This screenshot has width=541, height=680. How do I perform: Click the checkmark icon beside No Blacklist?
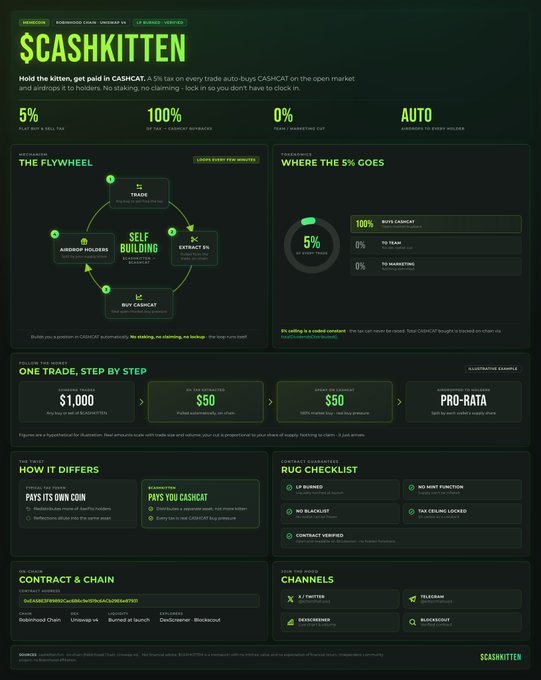tap(289, 512)
